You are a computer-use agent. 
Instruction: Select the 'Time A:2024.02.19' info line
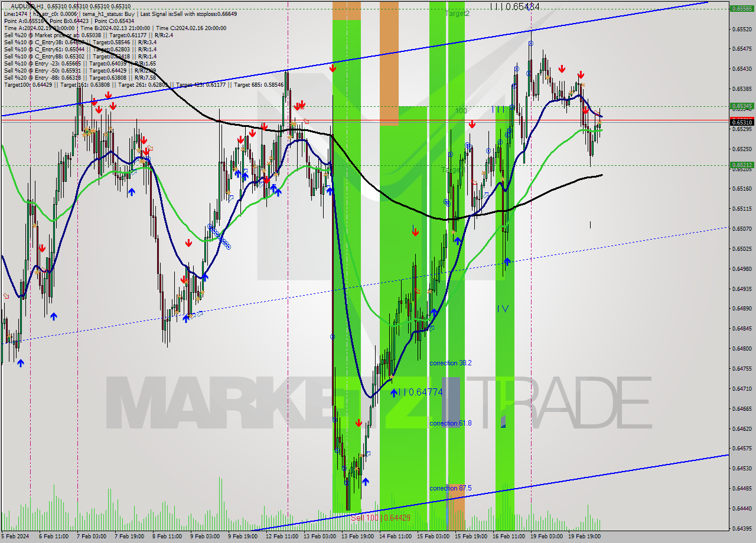click(115, 28)
